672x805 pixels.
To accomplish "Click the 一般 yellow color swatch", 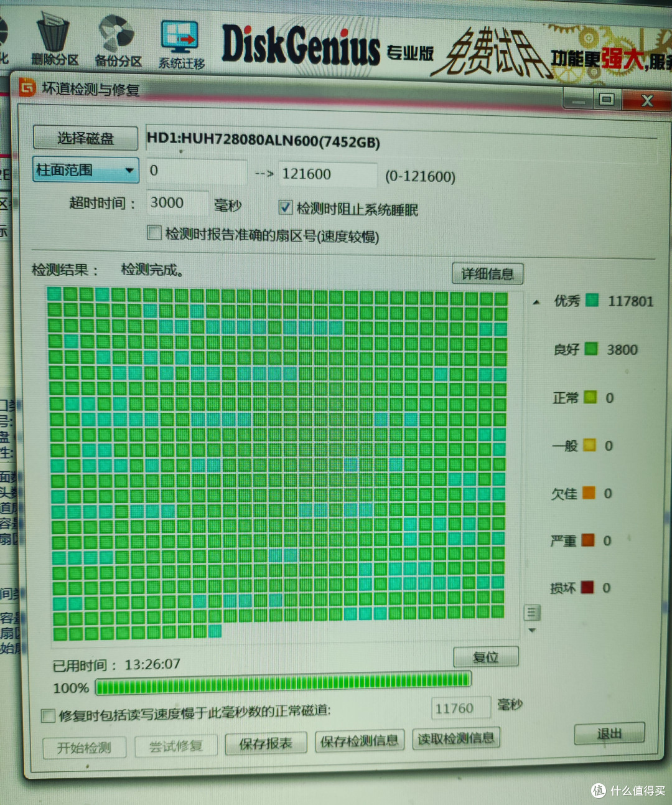I will pos(589,445).
